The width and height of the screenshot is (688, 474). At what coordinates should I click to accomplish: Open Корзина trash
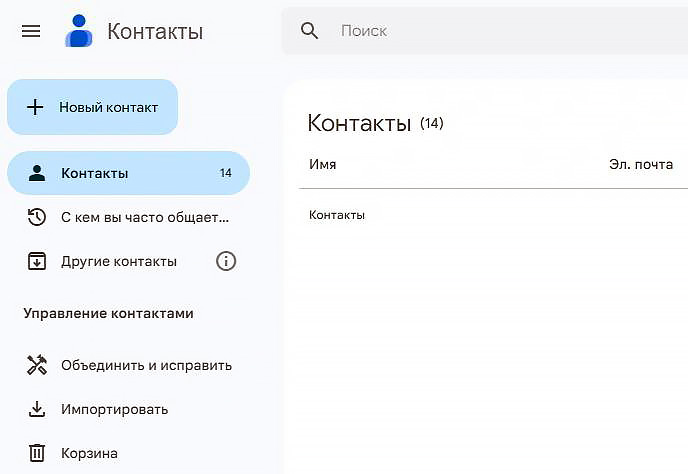coord(129,453)
